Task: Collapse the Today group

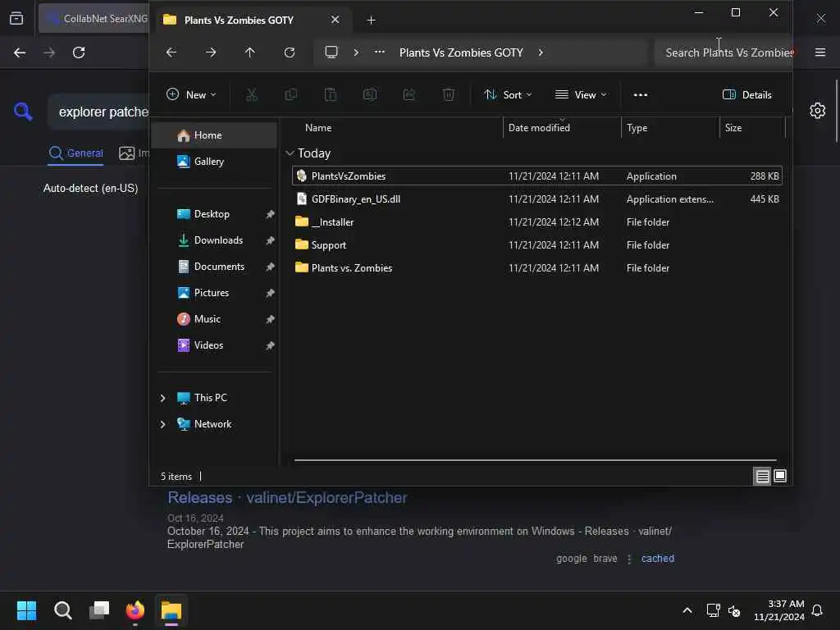Action: pos(290,153)
